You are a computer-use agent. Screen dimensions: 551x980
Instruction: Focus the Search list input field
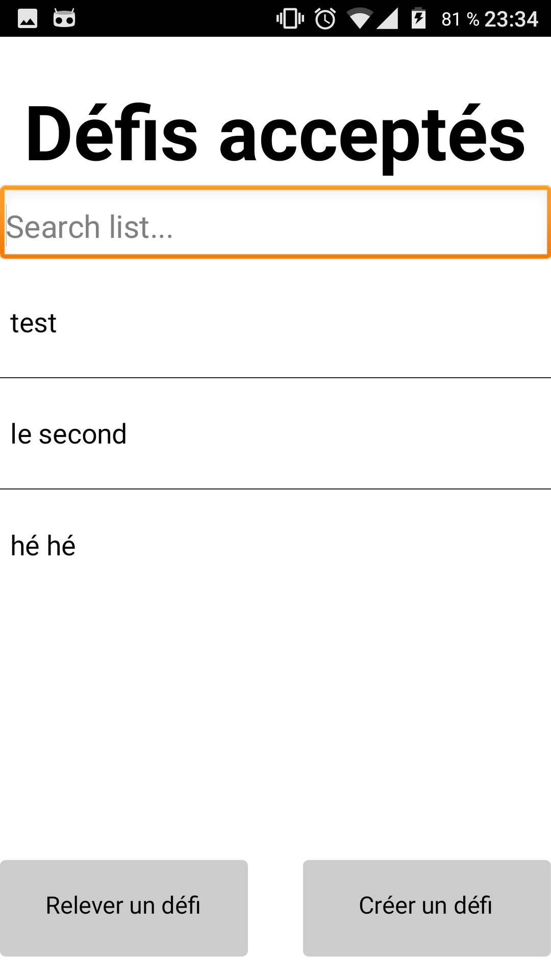tap(275, 223)
